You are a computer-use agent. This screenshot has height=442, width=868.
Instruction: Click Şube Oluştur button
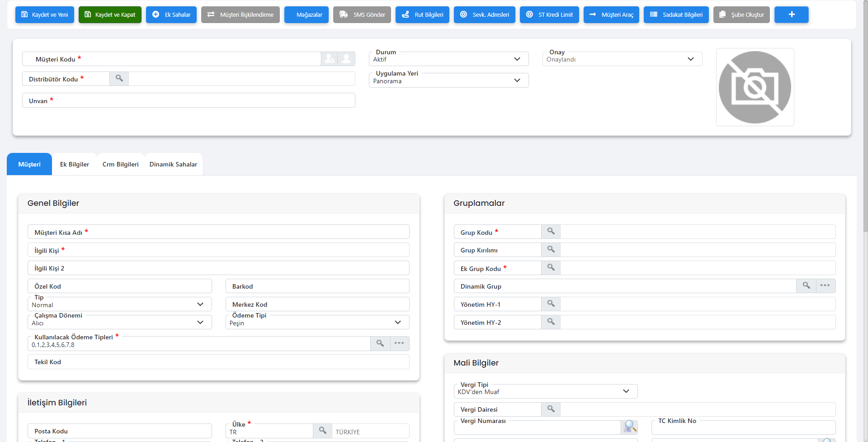point(741,14)
